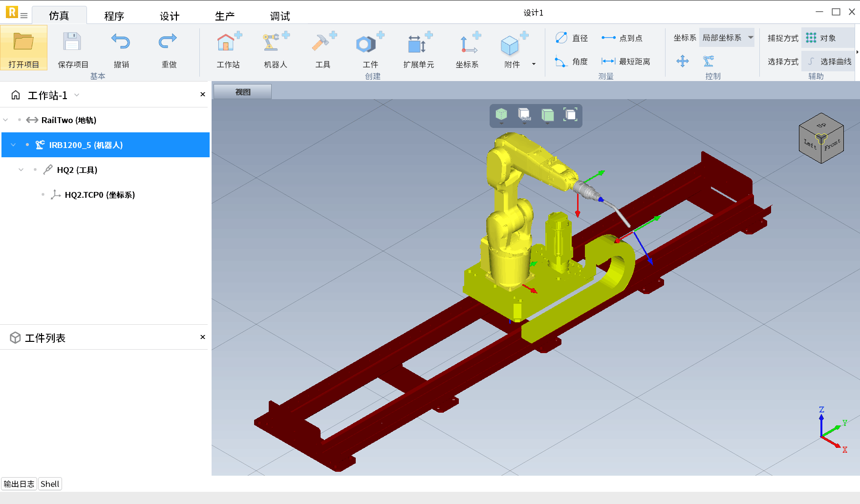The height and width of the screenshot is (504, 860).
Task: Open the attachment dropdown arrow
Action: click(x=534, y=64)
